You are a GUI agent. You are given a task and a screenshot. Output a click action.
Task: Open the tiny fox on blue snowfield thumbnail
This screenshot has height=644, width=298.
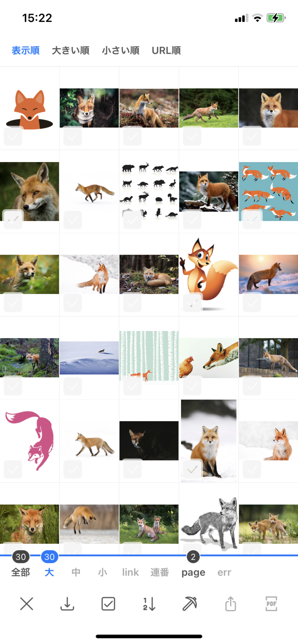pos(89,358)
